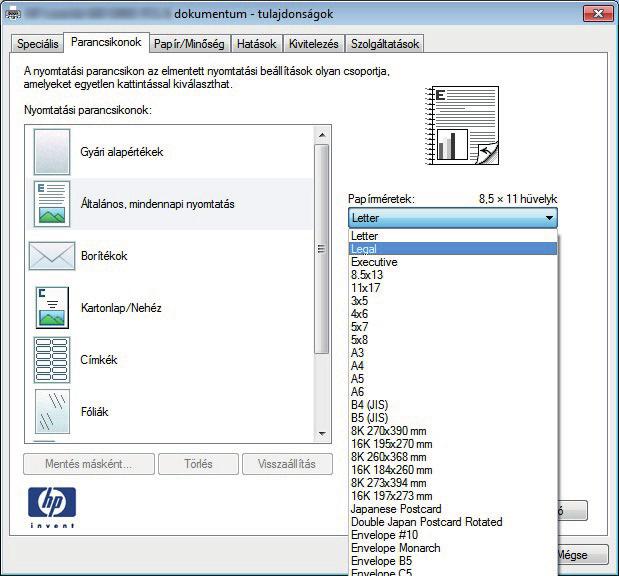The height and width of the screenshot is (576, 619).
Task: Choose A5 paper size
Action: 452,379
